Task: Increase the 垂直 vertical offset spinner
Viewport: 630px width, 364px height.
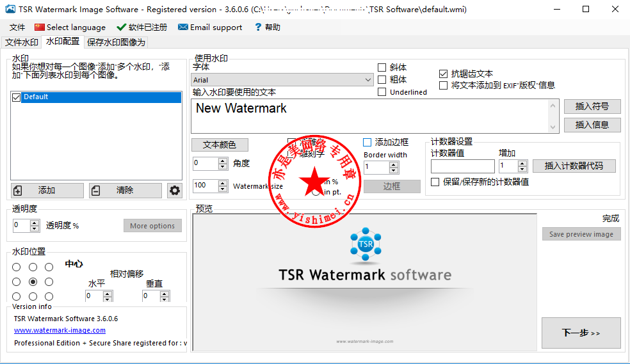Action: pos(165,294)
